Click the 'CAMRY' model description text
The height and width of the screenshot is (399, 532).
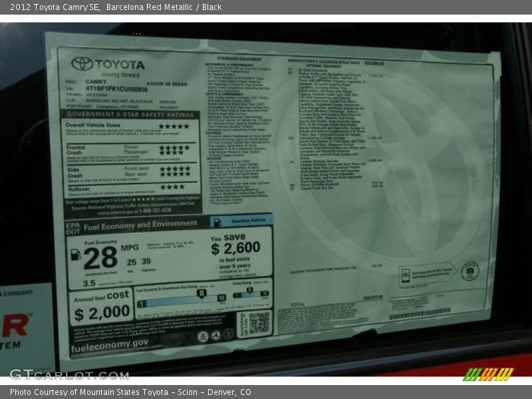click(x=96, y=82)
